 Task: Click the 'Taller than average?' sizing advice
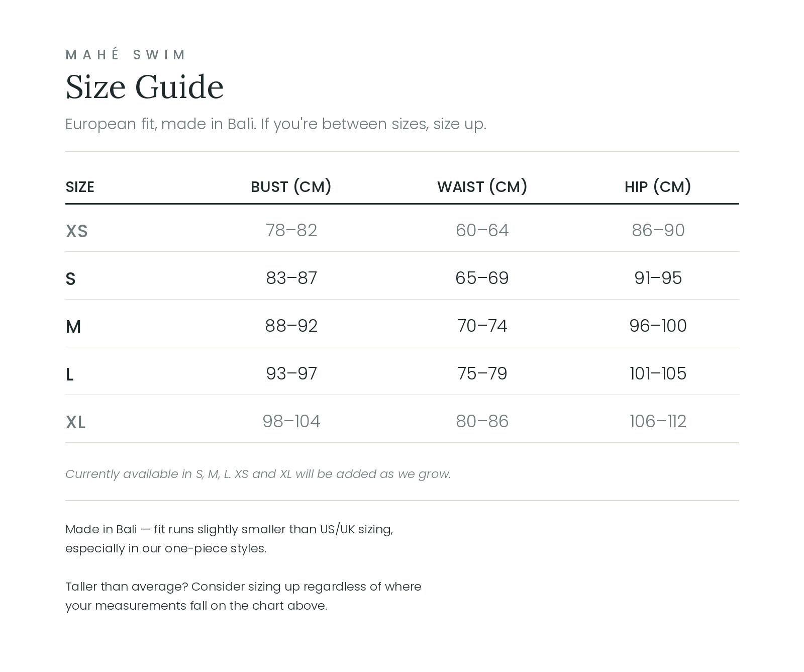point(243,596)
